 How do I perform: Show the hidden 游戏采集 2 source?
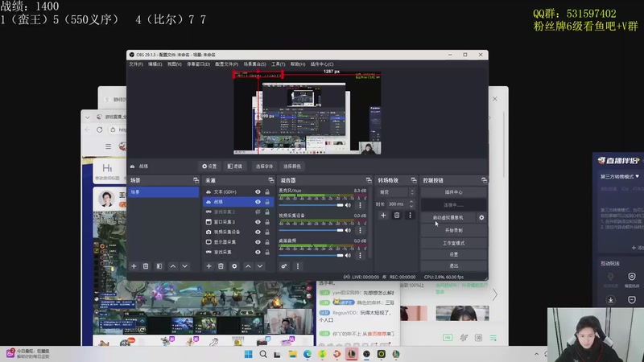click(x=258, y=212)
